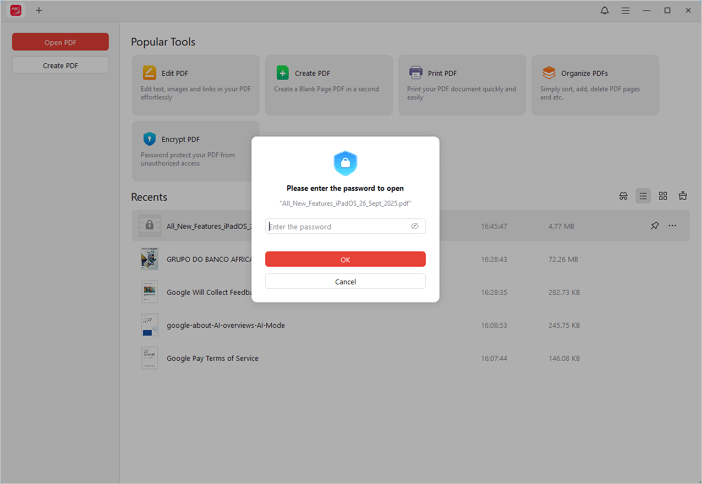Click the lock thumbnail of All_New_Features file
This screenshot has height=484, width=702.
(x=150, y=226)
